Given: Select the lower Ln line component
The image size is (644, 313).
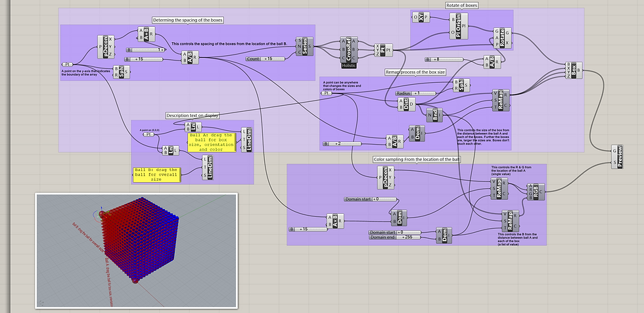Looking at the screenshot, I should coord(170,151).
